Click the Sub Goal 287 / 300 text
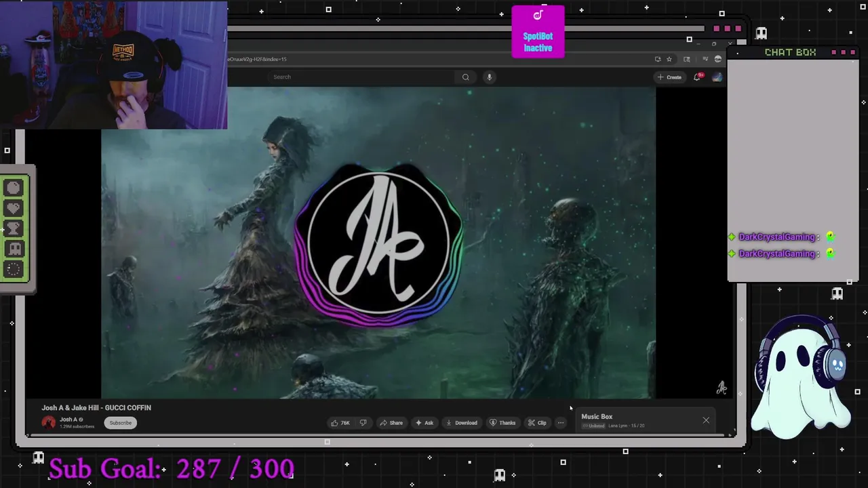 coord(172,468)
